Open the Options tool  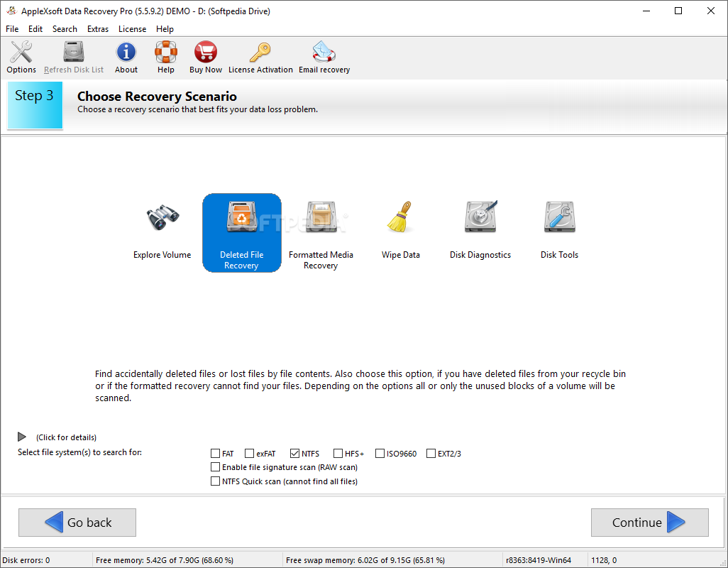tap(21, 57)
